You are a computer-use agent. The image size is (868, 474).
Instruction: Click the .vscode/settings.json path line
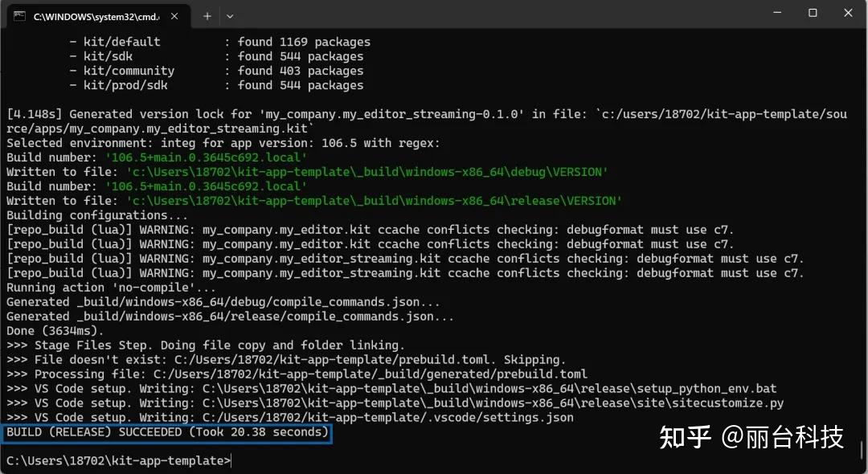coord(289,418)
